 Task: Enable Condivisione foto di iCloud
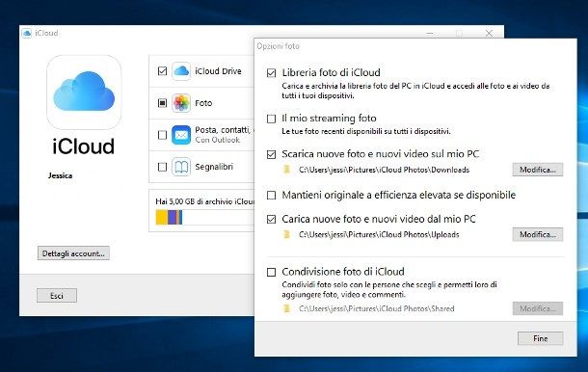(x=271, y=272)
